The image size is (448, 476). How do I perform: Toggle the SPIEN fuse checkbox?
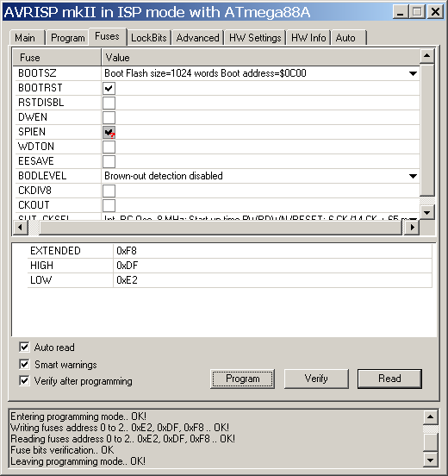pyautogui.click(x=109, y=132)
